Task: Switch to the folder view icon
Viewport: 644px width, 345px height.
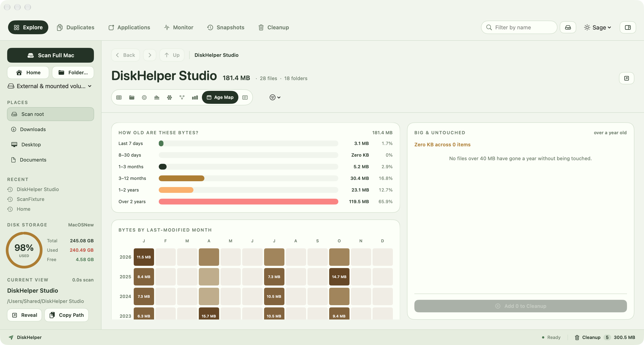Action: pyautogui.click(x=131, y=97)
